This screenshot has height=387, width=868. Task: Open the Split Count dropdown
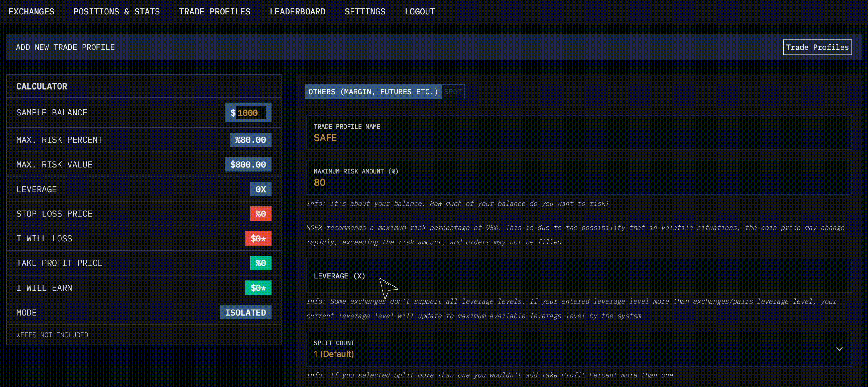tap(579, 349)
